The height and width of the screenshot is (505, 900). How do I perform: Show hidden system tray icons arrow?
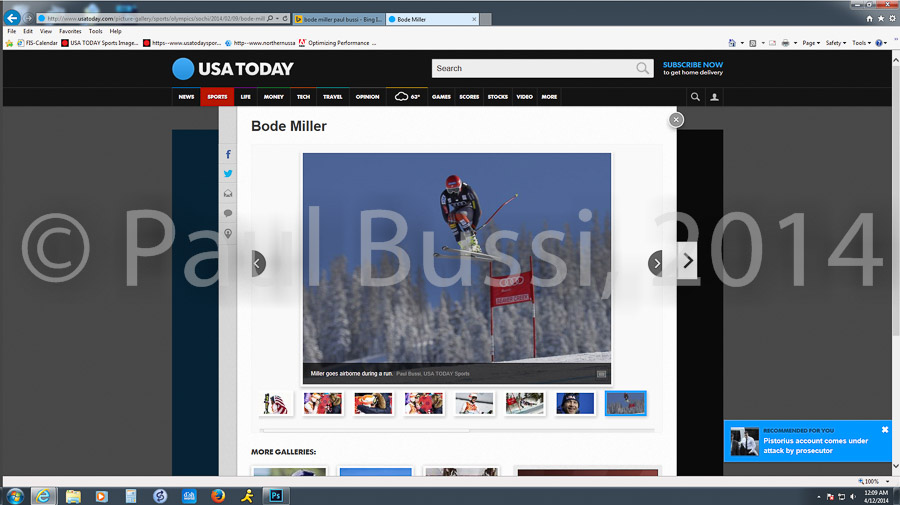(x=819, y=497)
